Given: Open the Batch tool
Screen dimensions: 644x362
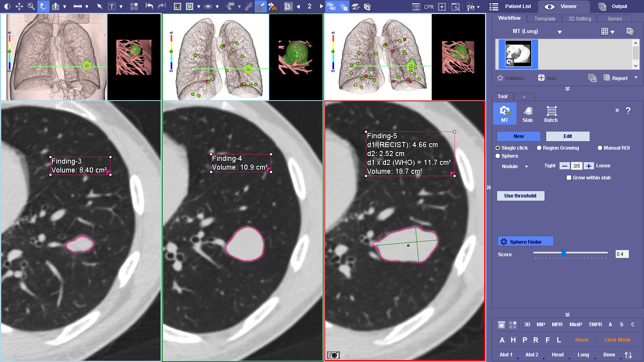Looking at the screenshot, I should click(x=551, y=114).
